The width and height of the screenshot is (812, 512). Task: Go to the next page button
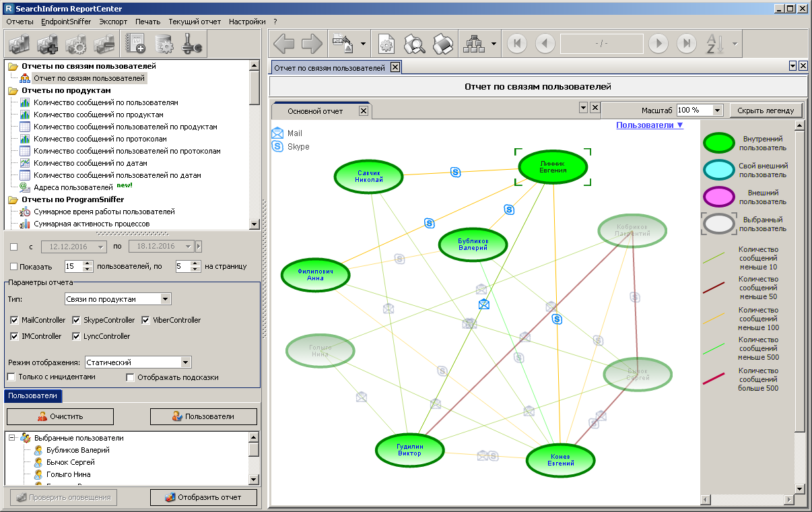coord(658,44)
